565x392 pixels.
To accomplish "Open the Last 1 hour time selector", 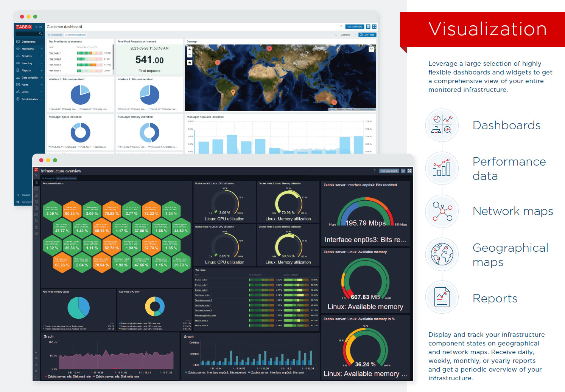I will 367,35.
